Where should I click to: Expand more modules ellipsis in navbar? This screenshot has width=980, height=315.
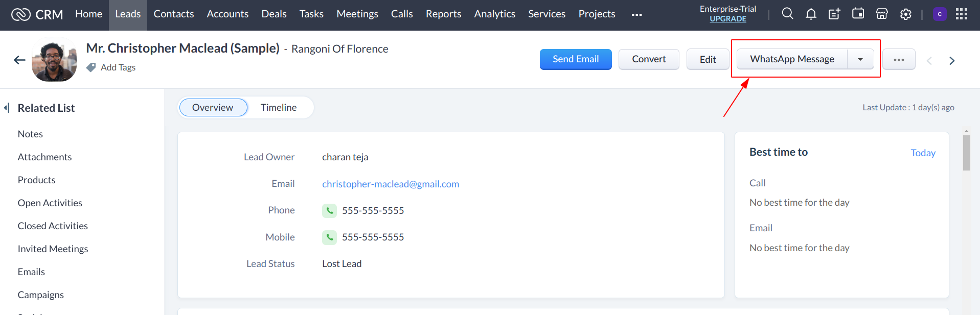tap(636, 15)
